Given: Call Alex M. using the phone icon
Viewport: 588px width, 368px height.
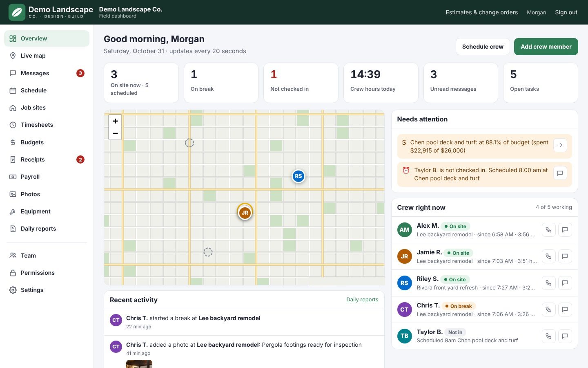Looking at the screenshot, I should 548,230.
